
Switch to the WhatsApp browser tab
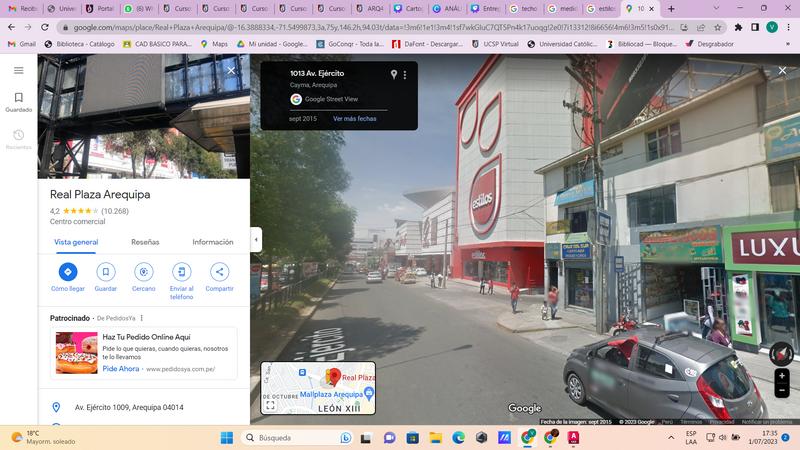(x=140, y=9)
